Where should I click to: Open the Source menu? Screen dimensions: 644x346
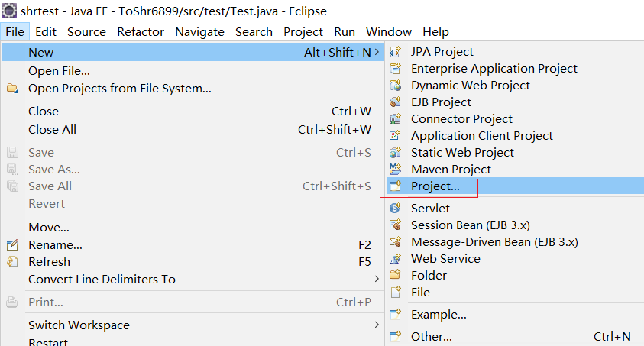pyautogui.click(x=86, y=31)
